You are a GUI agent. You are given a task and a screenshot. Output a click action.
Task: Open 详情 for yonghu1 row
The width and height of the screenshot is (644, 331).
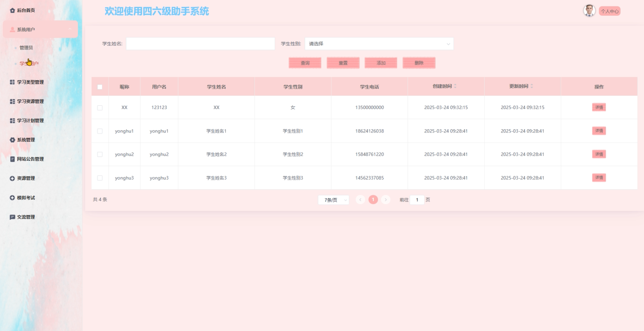[599, 131]
